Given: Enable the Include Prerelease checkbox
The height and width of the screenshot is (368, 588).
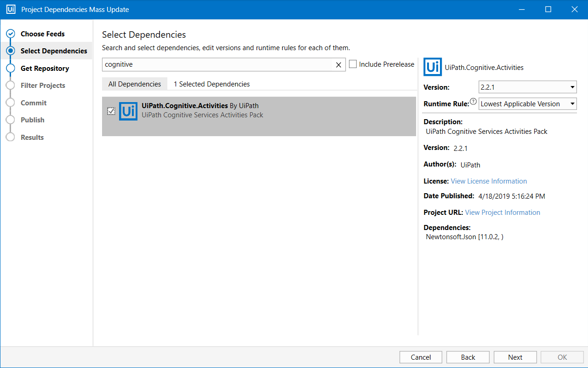Looking at the screenshot, I should (352, 64).
